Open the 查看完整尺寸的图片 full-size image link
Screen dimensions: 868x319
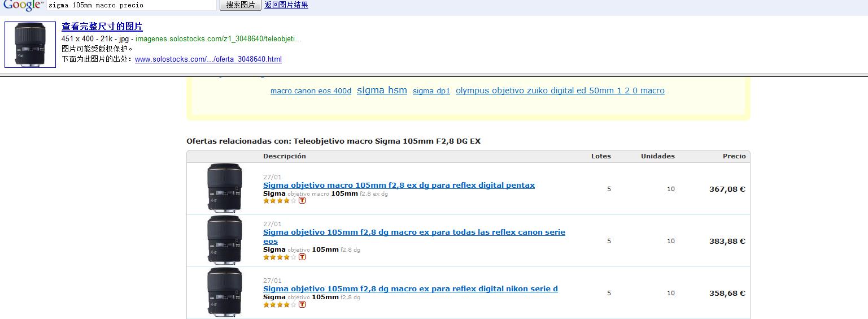click(102, 27)
